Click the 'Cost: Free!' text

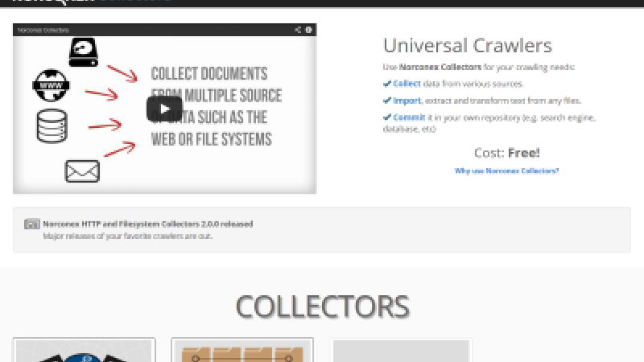pyautogui.click(x=507, y=153)
